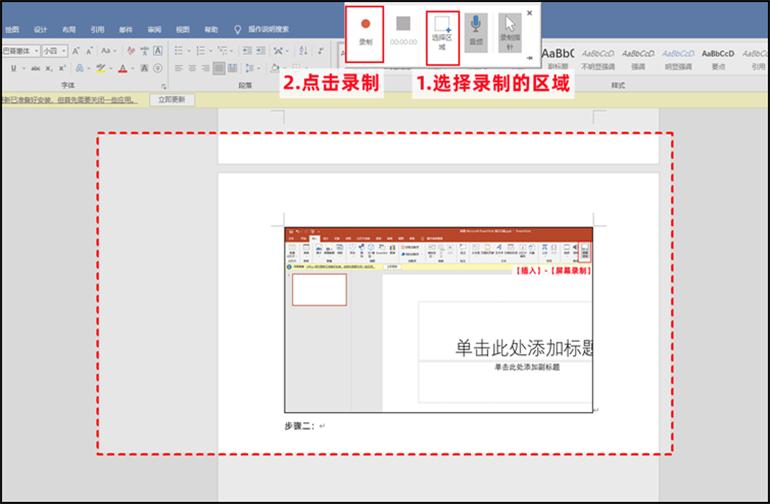Click 立即更新 in yellow notification bar
770x504 pixels.
coord(172,100)
